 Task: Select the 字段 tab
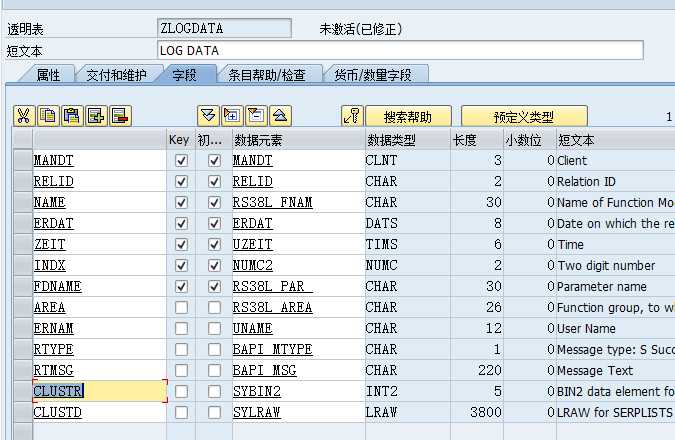click(185, 75)
